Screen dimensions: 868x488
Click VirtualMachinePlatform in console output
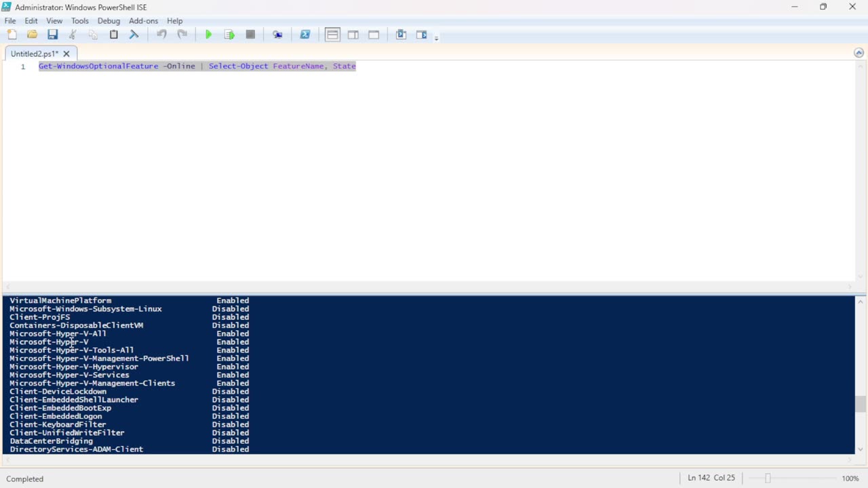[60, 300]
